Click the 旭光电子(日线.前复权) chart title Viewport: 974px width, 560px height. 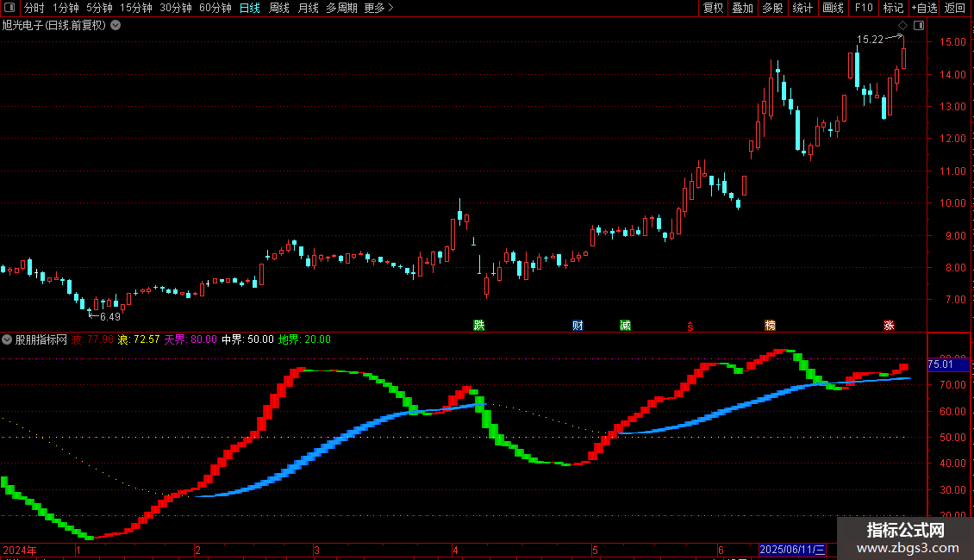click(x=54, y=26)
